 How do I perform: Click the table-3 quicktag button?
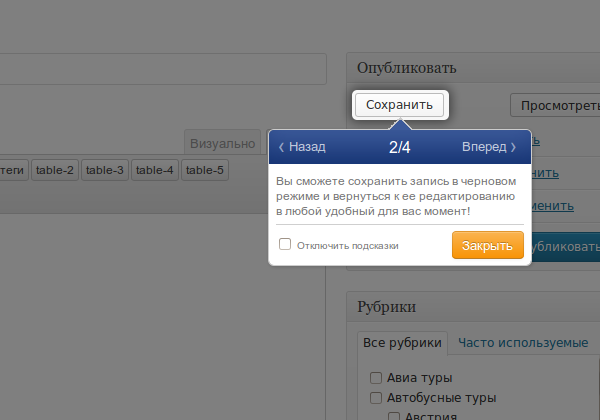pyautogui.click(x=105, y=170)
